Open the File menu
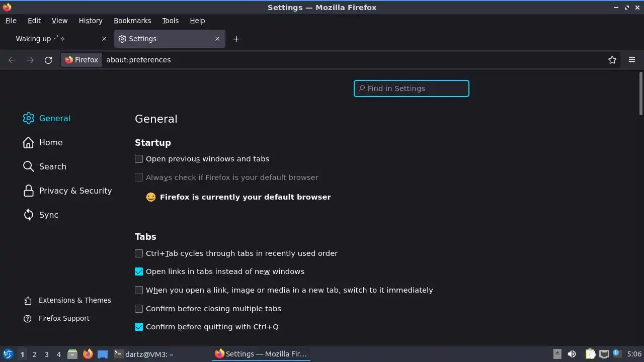This screenshot has height=362, width=644. (x=11, y=21)
